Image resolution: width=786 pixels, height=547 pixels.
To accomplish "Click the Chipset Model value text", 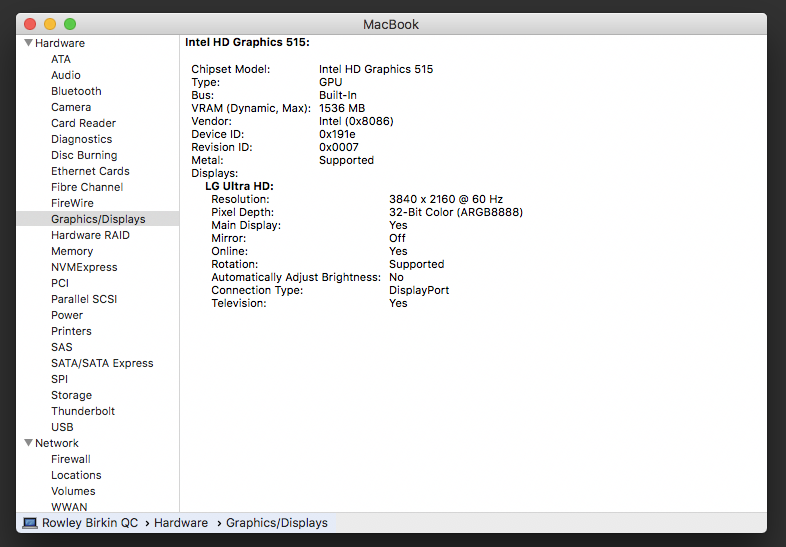I will [376, 69].
